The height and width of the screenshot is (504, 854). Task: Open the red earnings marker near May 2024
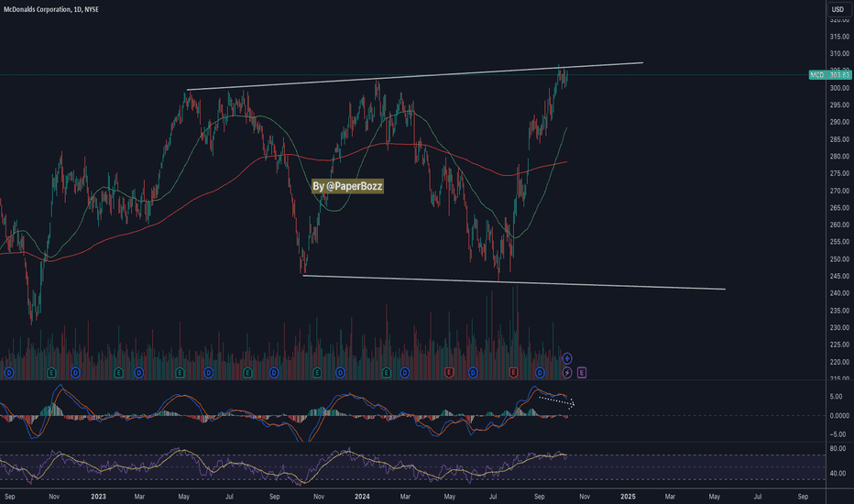coord(449,373)
